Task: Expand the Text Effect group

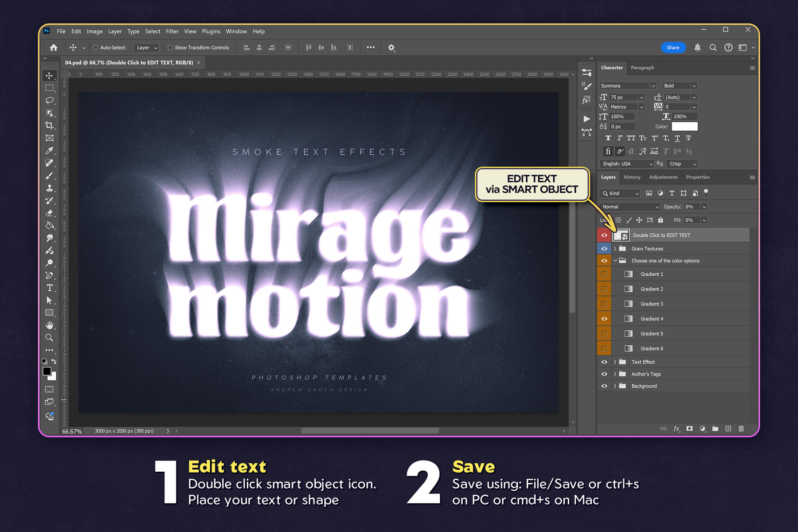Action: tap(615, 362)
